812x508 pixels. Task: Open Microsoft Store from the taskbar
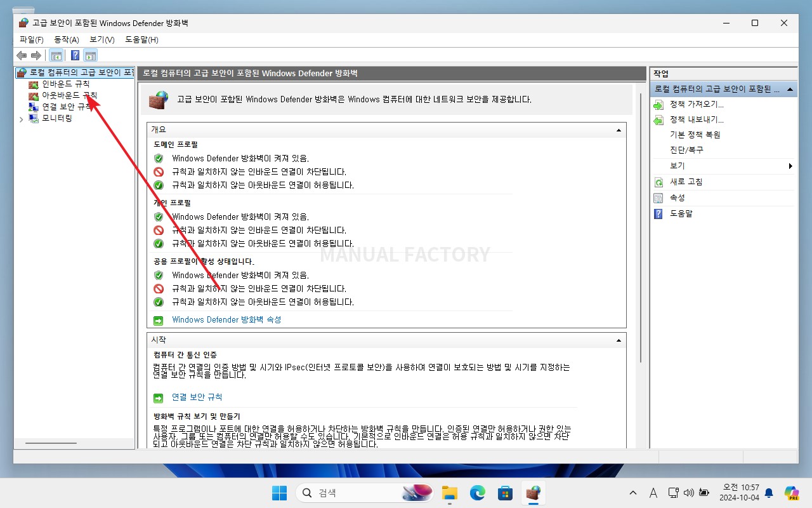[506, 493]
